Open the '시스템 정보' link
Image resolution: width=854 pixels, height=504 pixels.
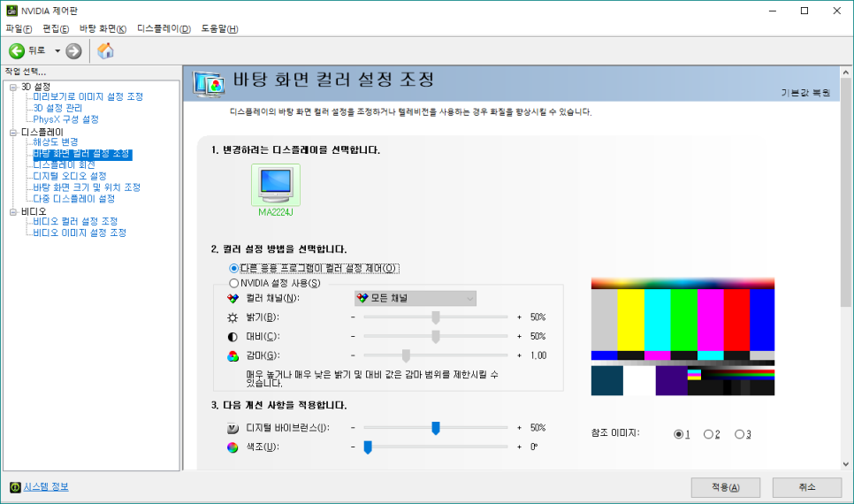(46, 487)
